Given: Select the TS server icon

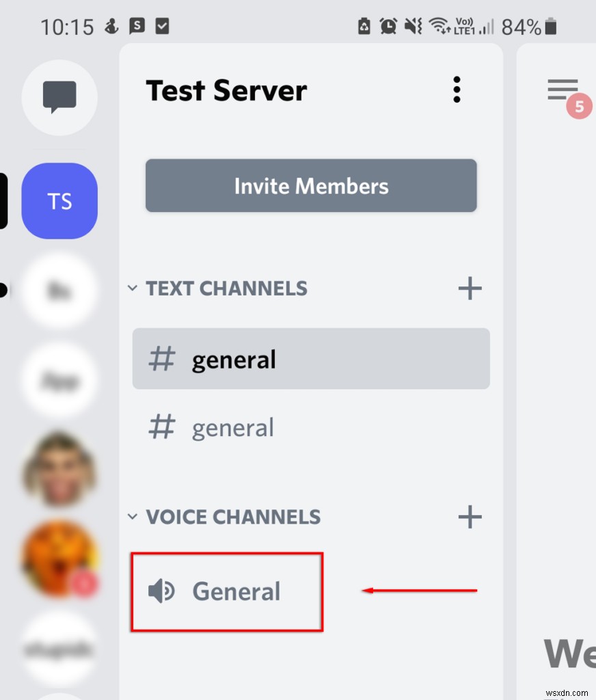Looking at the screenshot, I should click(59, 200).
